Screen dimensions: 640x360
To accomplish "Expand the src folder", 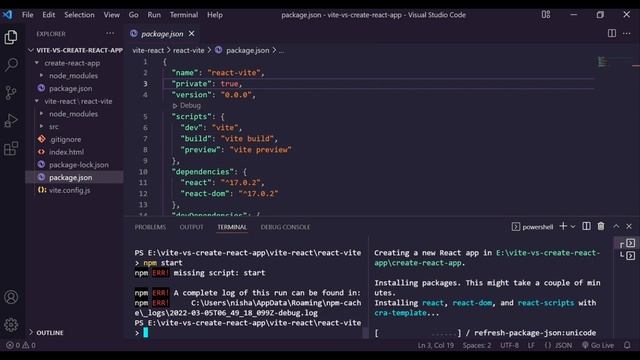I will pyautogui.click(x=53, y=127).
